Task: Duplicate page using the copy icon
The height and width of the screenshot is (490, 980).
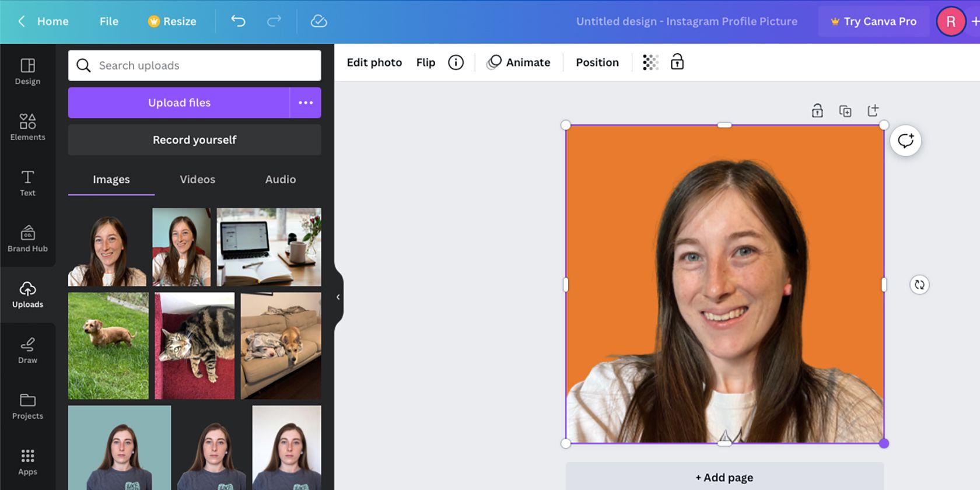Action: [x=845, y=111]
